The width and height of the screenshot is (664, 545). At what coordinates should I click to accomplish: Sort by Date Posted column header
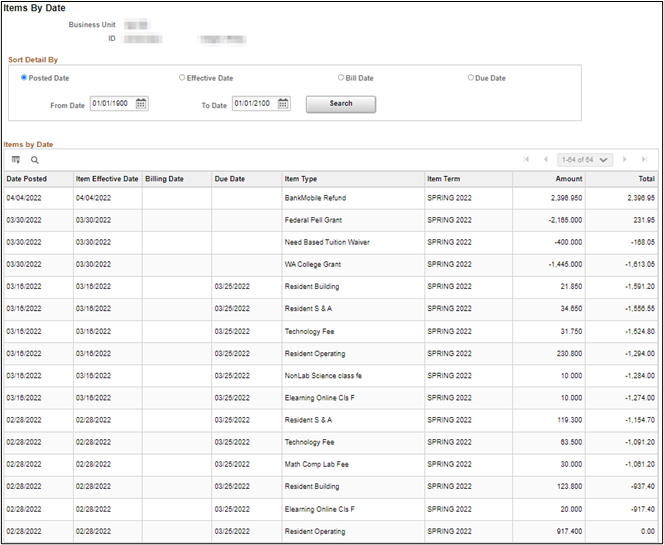click(27, 179)
